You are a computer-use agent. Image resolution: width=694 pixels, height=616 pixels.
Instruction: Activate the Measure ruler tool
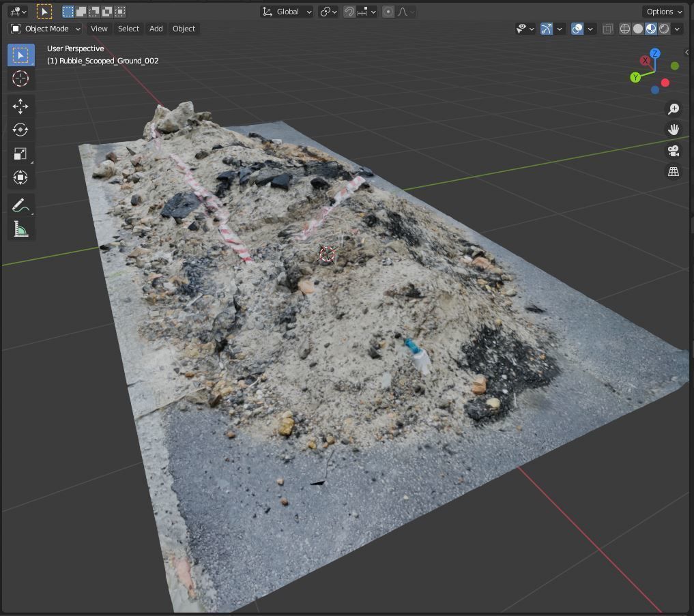[x=20, y=229]
